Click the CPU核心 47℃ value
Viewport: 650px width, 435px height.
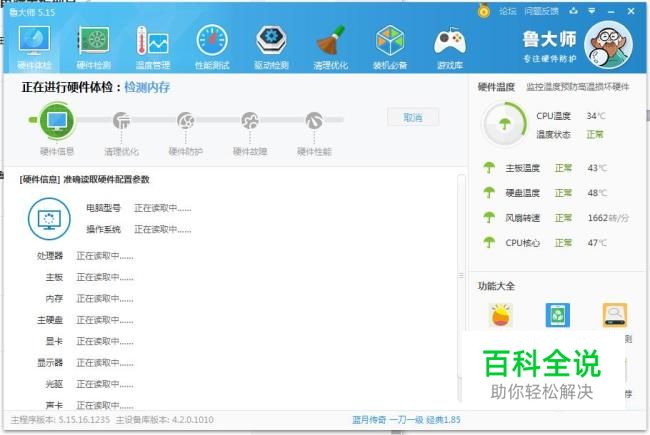(x=597, y=243)
